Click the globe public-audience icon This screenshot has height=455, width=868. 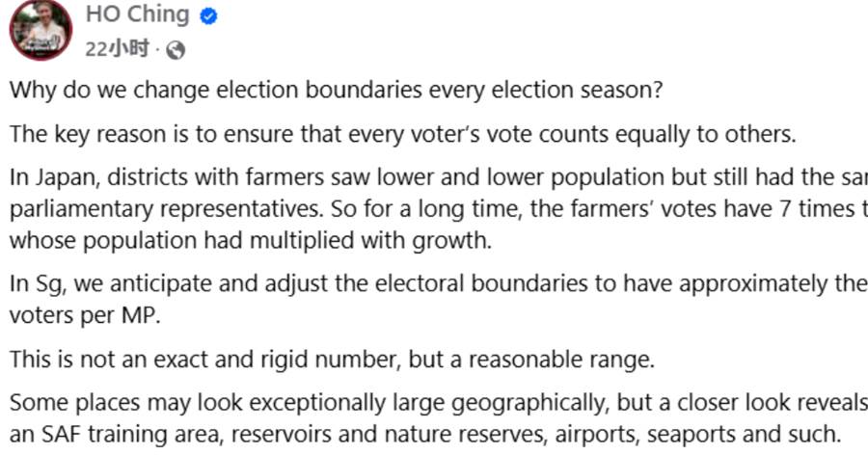176,49
